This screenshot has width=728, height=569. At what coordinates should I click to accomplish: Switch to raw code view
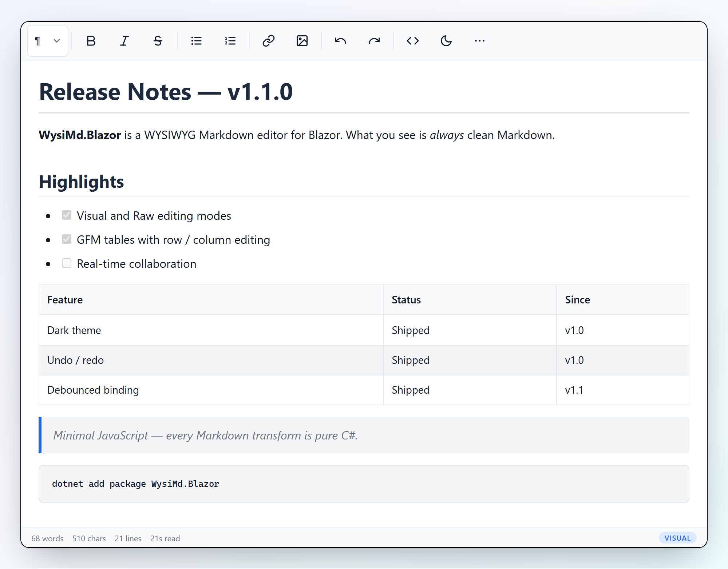(413, 41)
